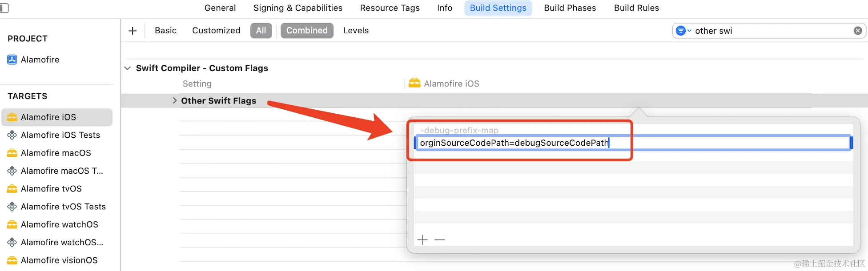The height and width of the screenshot is (271, 868).
Task: Click the Alamofire visionOS toolbox icon
Action: [x=12, y=260]
